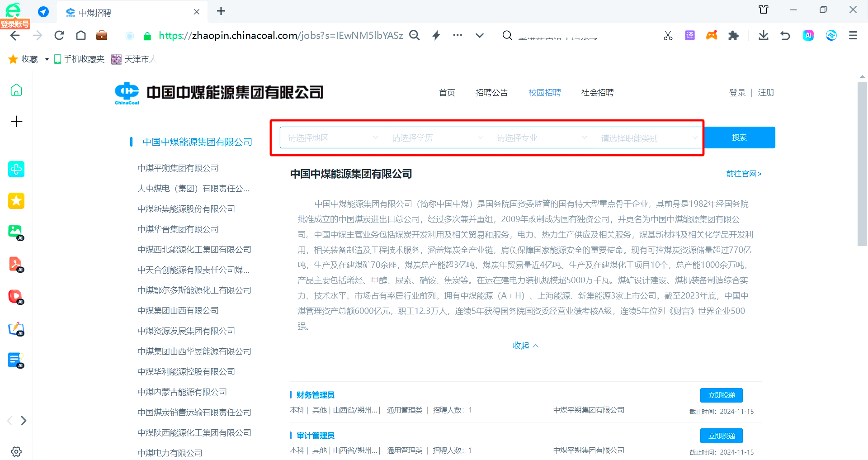The width and height of the screenshot is (868, 460).
Task: Click the browser address bar
Action: pyautogui.click(x=280, y=35)
